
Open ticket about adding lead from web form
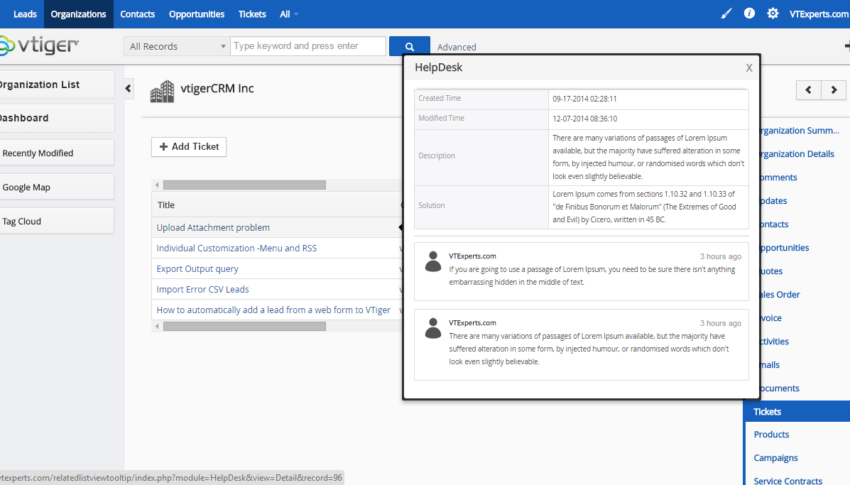click(x=273, y=310)
